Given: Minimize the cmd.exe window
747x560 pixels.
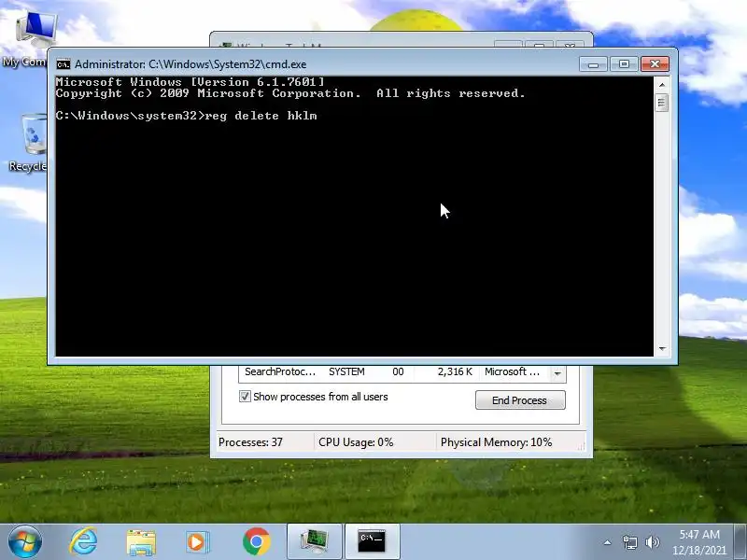Looking at the screenshot, I should (x=593, y=63).
